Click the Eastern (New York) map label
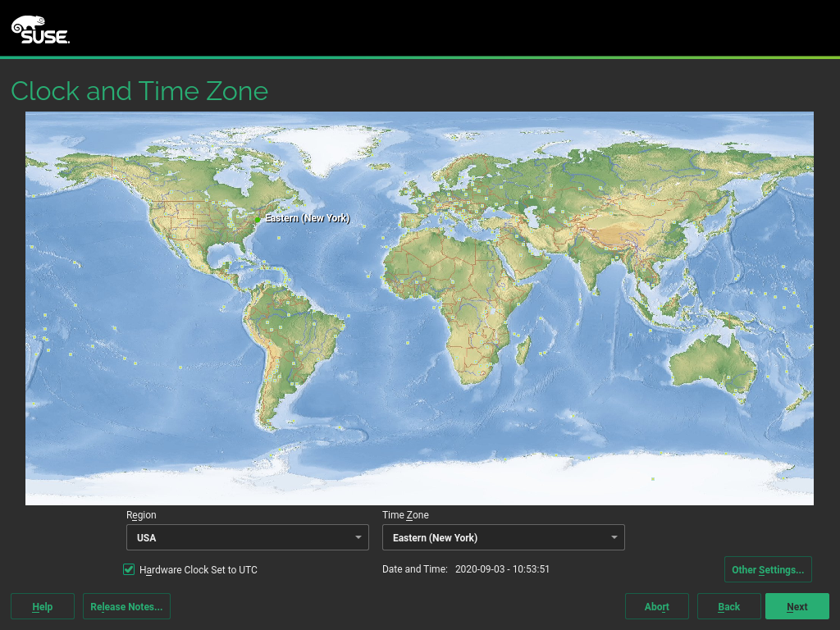840x630 pixels. [x=307, y=218]
